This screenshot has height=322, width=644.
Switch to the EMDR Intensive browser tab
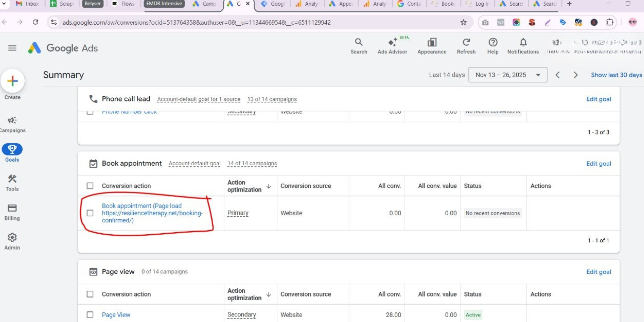point(164,4)
